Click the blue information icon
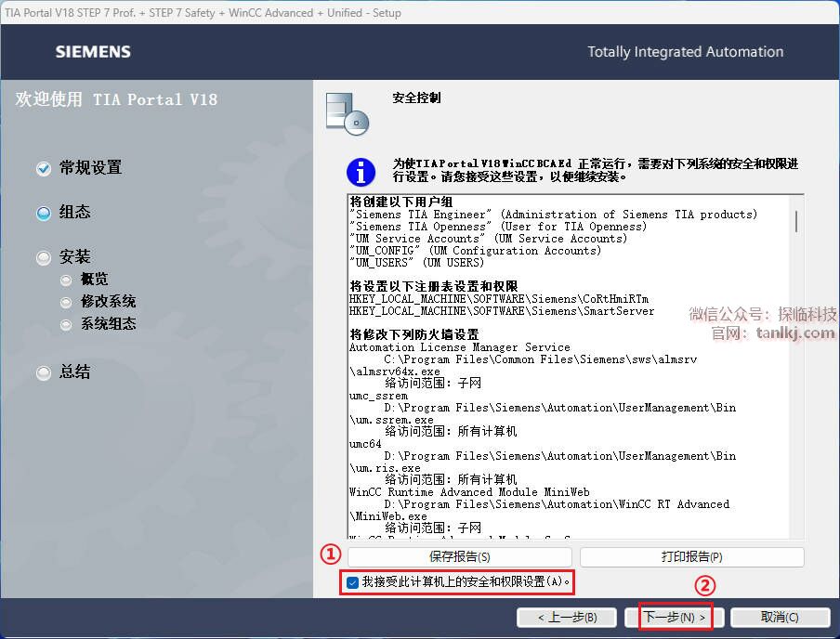 click(x=361, y=172)
